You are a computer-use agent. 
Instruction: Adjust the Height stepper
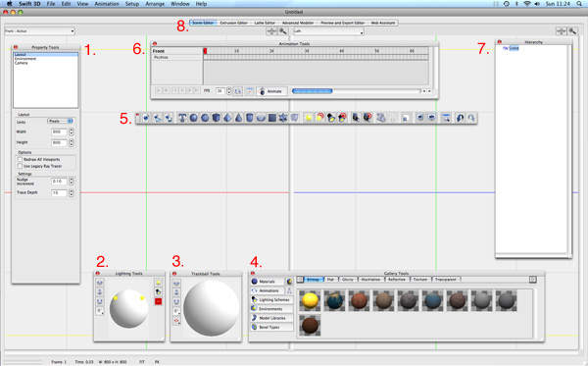click(x=72, y=142)
